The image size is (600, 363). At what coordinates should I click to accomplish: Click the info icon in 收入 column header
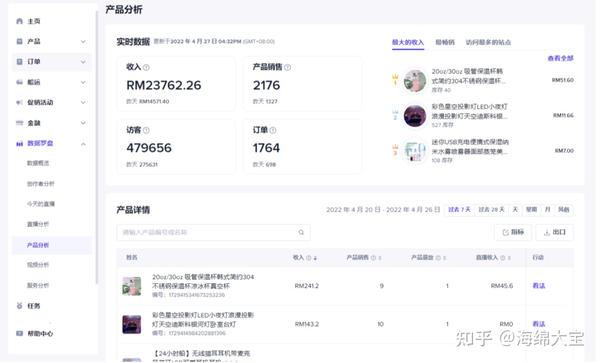[x=308, y=258]
